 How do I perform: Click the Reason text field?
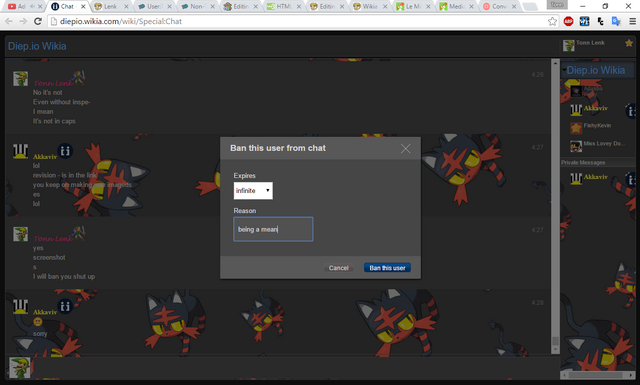click(x=273, y=229)
